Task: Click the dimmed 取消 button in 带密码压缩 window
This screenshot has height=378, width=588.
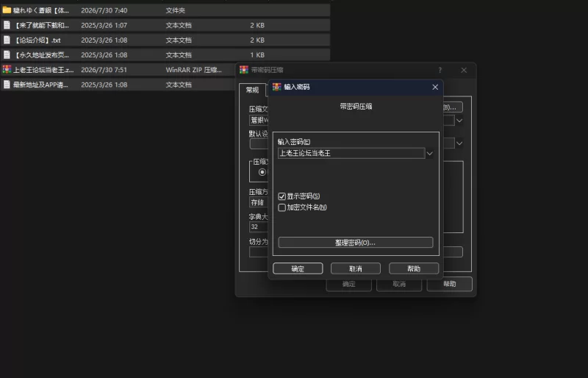Action: coord(399,284)
